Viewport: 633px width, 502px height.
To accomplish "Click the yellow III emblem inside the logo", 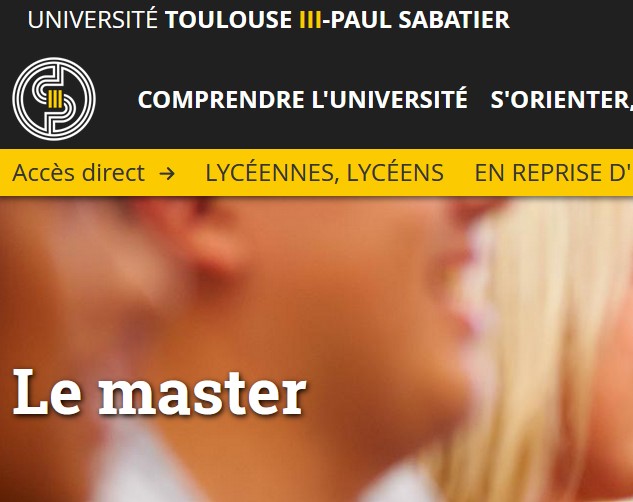I will (x=55, y=99).
